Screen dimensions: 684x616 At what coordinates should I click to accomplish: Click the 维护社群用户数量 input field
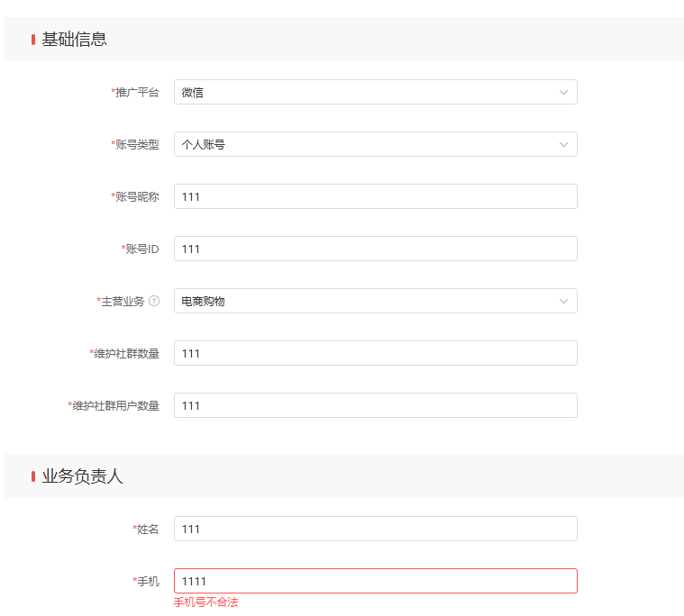click(375, 405)
